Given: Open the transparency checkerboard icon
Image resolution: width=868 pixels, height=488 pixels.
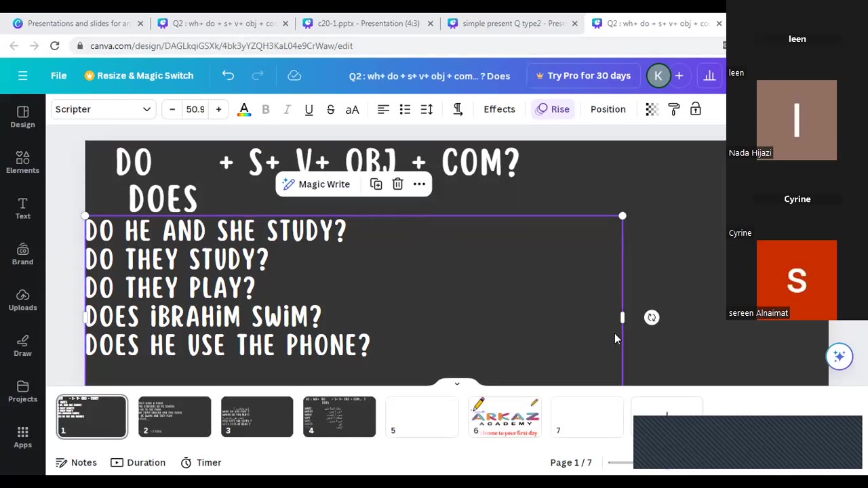Looking at the screenshot, I should [x=652, y=109].
